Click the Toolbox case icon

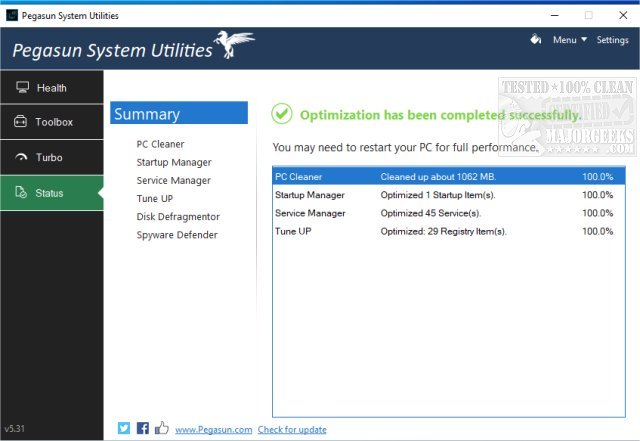(20, 122)
